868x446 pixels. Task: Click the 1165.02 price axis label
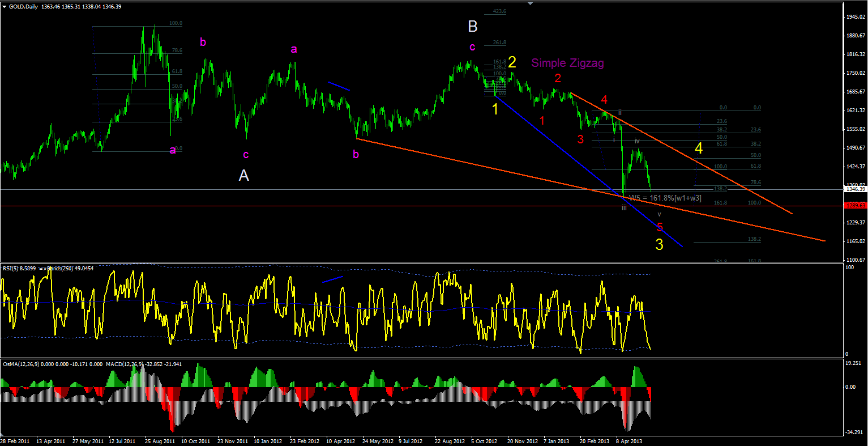click(855, 241)
